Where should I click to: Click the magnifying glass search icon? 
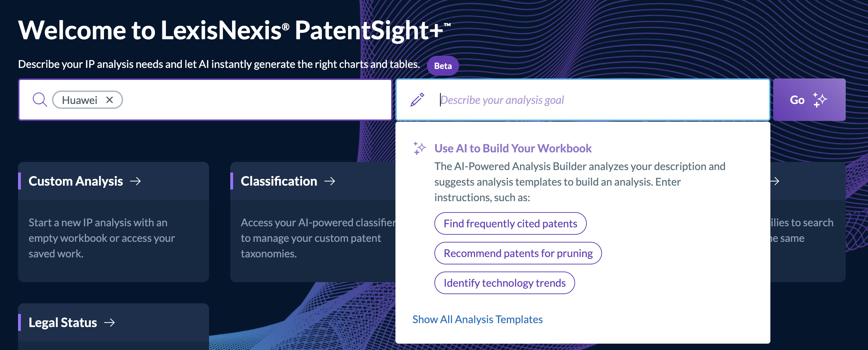40,100
